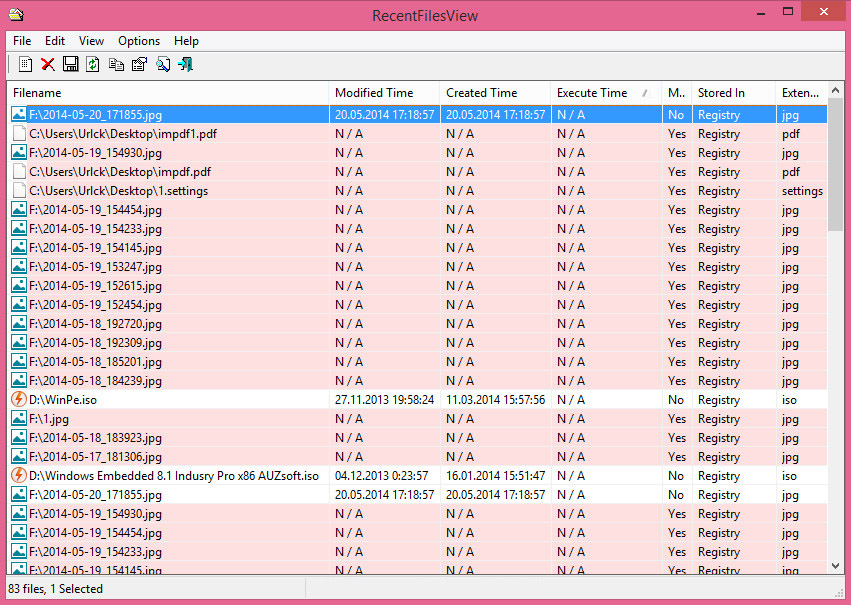Click the blank file icon of impdf1.pdf
This screenshot has height=605, width=851.
(19, 133)
